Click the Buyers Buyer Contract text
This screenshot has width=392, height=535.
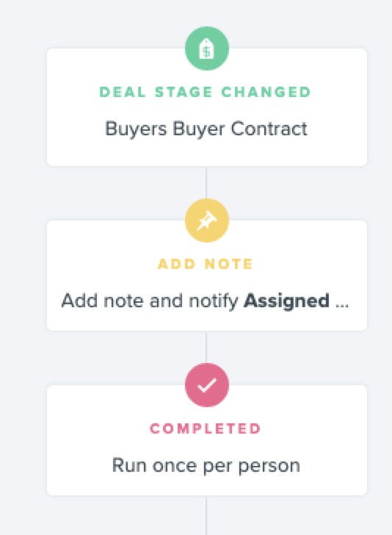tap(206, 129)
